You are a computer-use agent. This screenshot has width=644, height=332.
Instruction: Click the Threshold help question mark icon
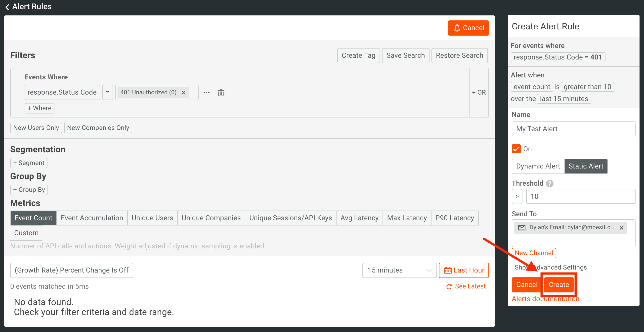point(550,183)
